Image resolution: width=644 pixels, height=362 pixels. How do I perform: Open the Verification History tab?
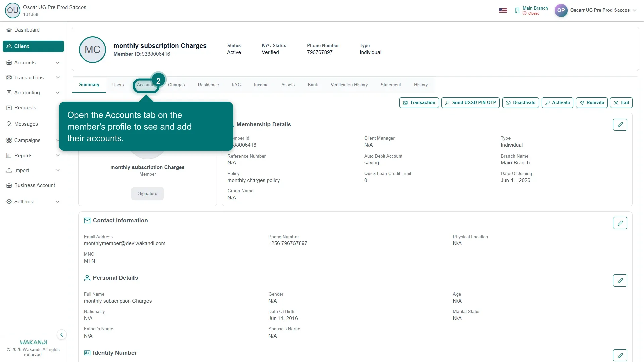click(349, 85)
